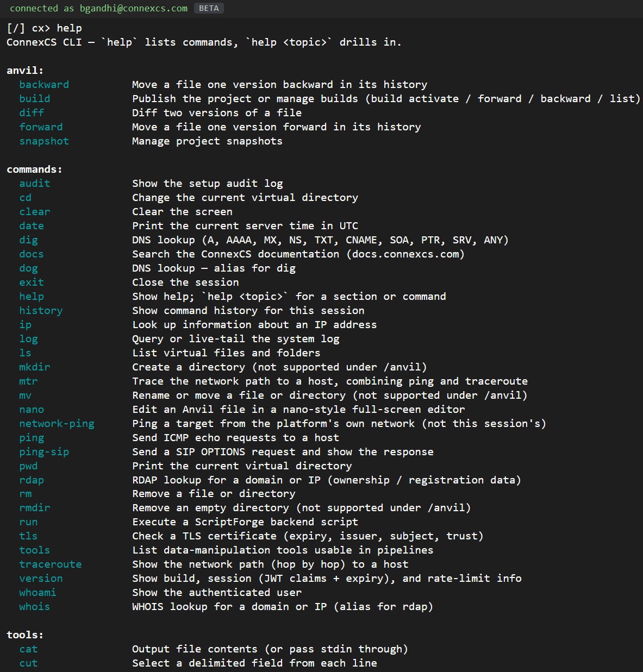The height and width of the screenshot is (672, 643).
Task: Click the history command name
Action: pos(41,310)
